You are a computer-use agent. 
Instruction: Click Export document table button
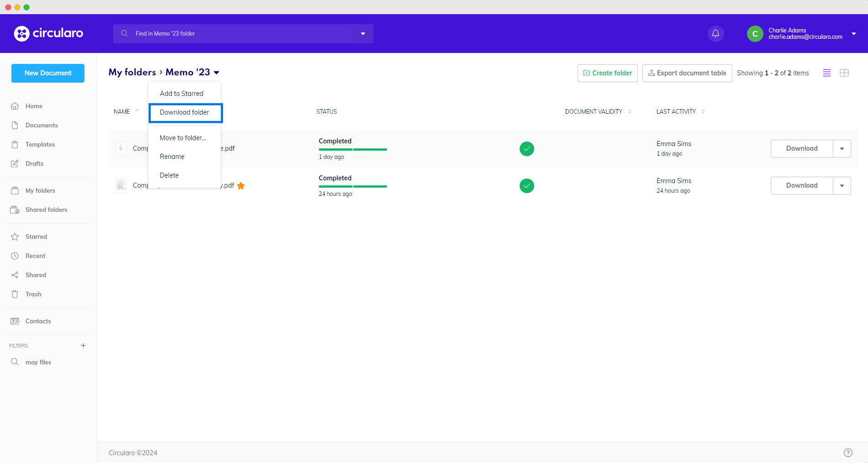pos(687,73)
